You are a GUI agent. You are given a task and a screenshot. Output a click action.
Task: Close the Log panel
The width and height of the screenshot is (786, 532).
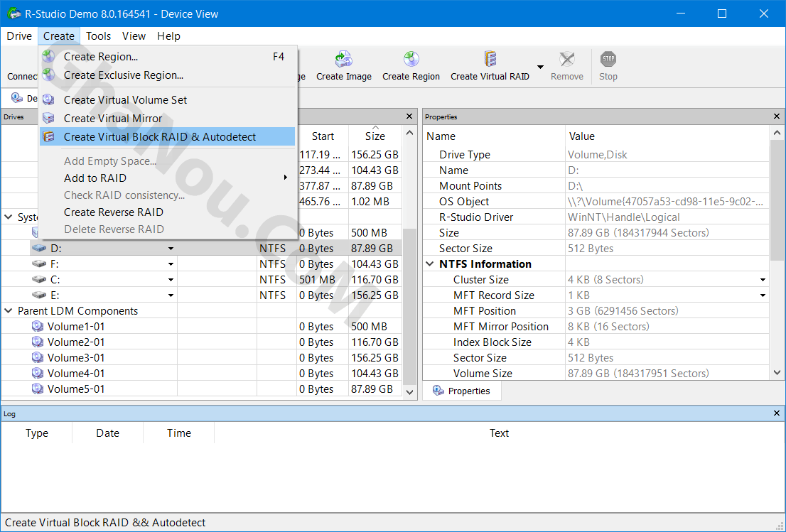[777, 413]
